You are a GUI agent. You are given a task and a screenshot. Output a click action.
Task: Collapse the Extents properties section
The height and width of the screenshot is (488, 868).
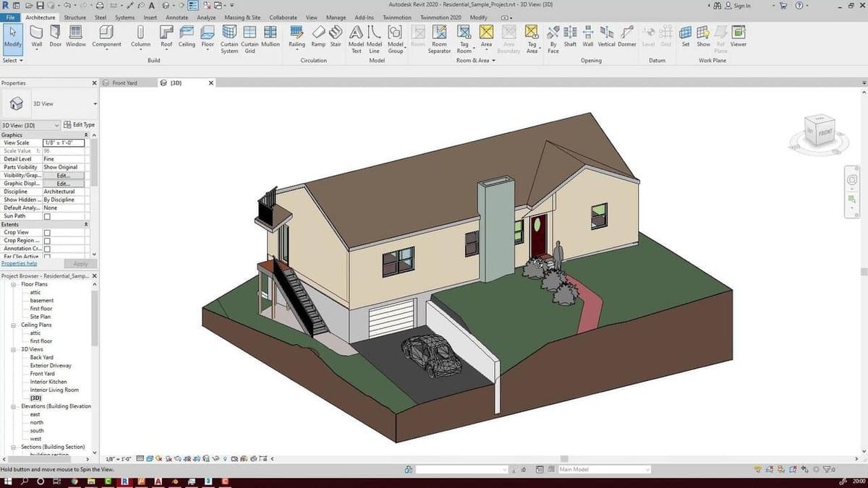87,224
